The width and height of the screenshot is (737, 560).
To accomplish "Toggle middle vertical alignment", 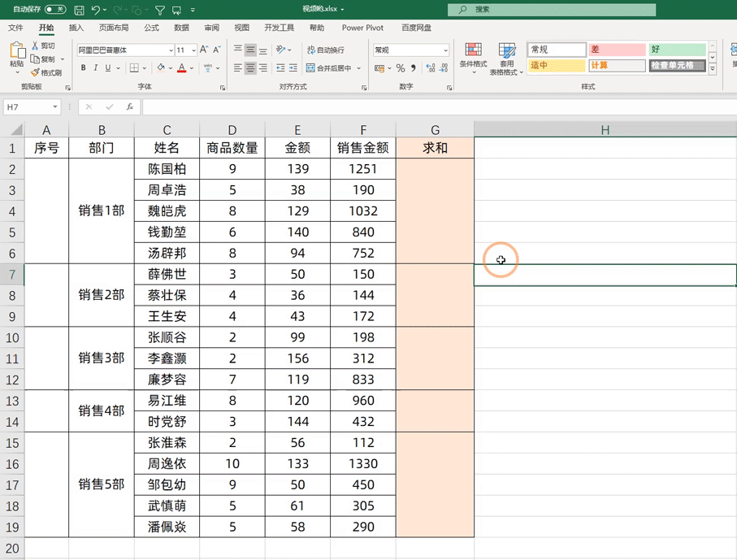I will [x=250, y=50].
